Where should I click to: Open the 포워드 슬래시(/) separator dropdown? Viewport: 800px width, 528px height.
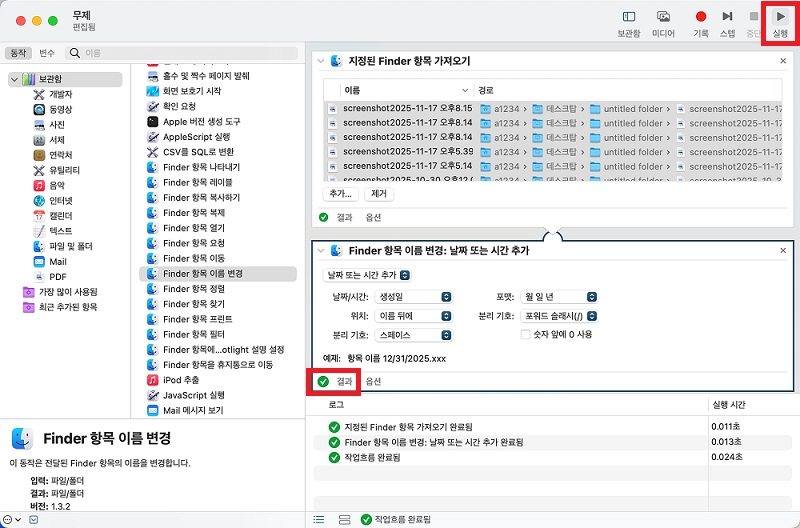click(x=559, y=316)
